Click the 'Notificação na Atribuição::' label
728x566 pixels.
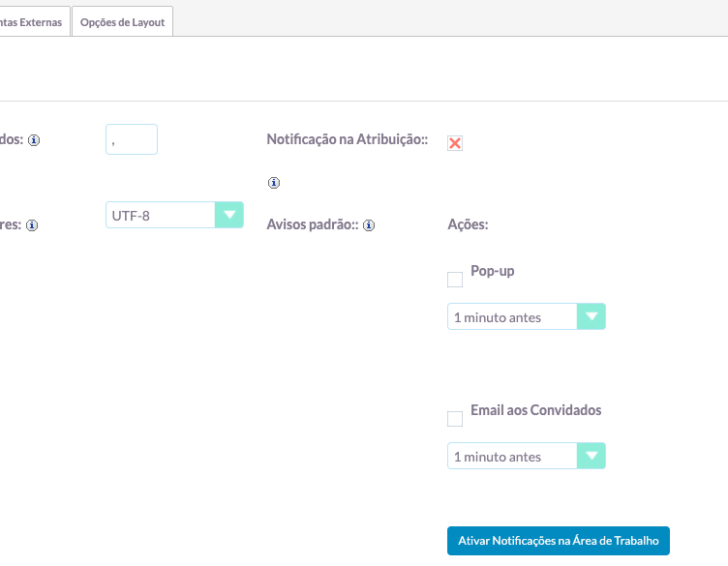348,139
